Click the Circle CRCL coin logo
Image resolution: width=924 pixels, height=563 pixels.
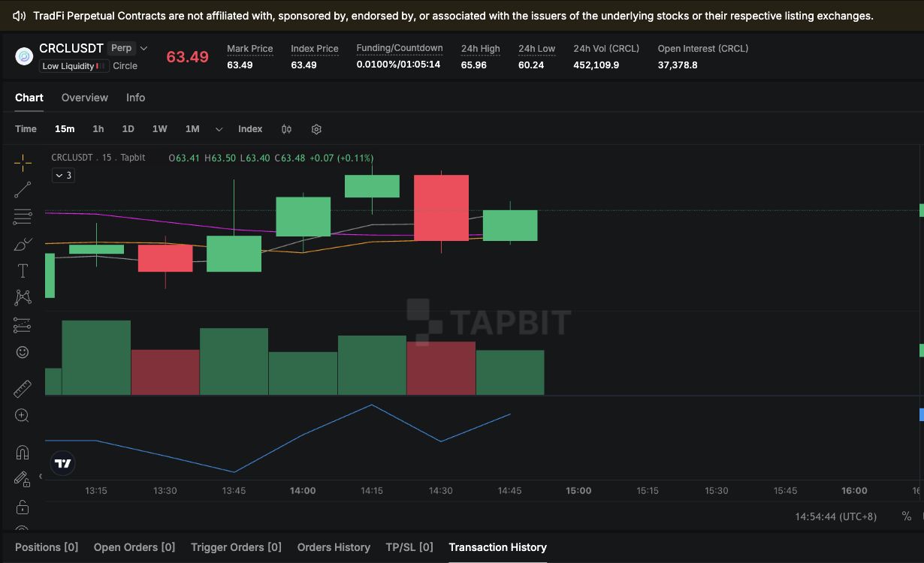24,56
